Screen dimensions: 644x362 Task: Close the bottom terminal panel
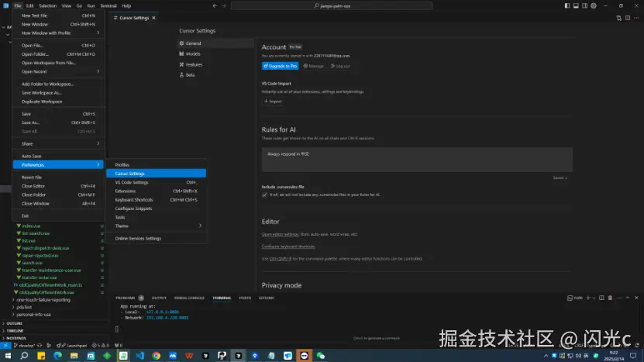coord(636,298)
